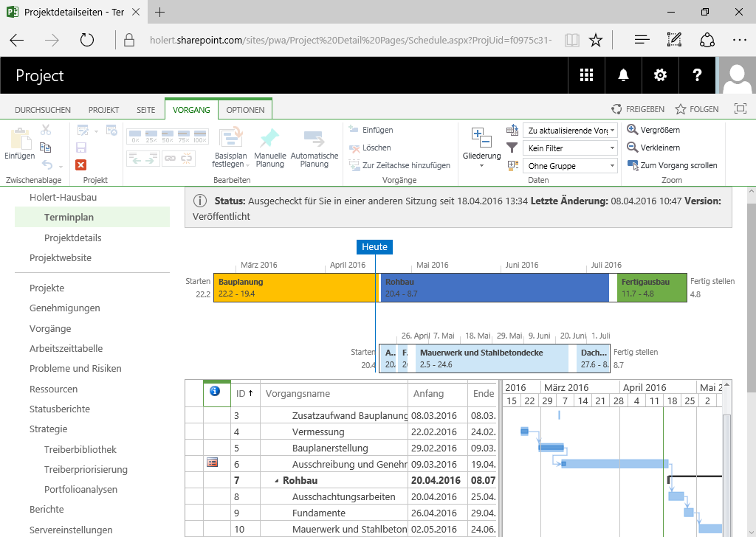Mark task 0% complete

(x=136, y=136)
